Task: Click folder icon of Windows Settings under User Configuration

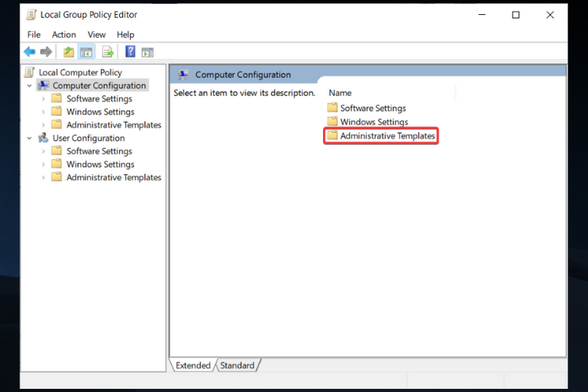Action: click(x=56, y=164)
